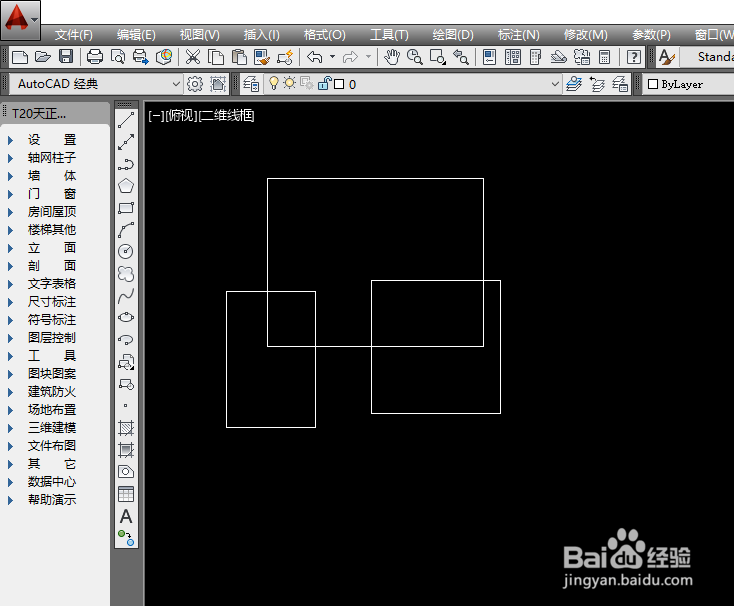The width and height of the screenshot is (734, 606).
Task: Click the [俯视] viewport view label
Action: (182, 115)
